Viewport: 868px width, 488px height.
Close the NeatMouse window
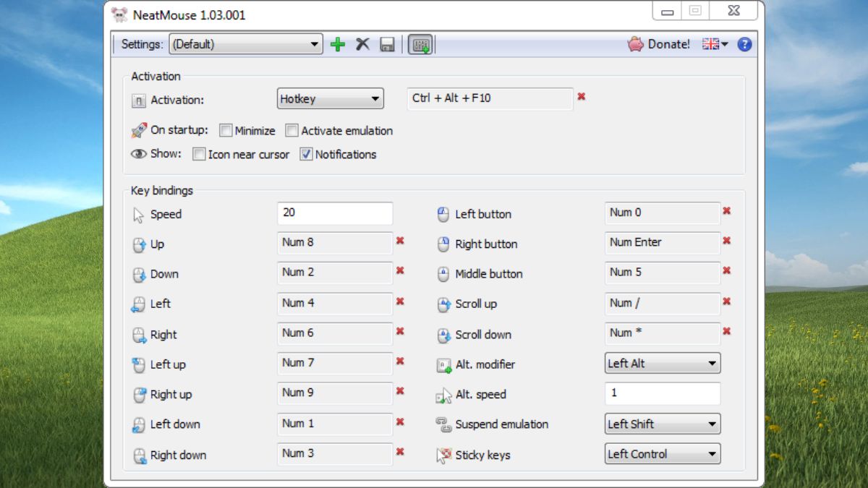pos(733,11)
